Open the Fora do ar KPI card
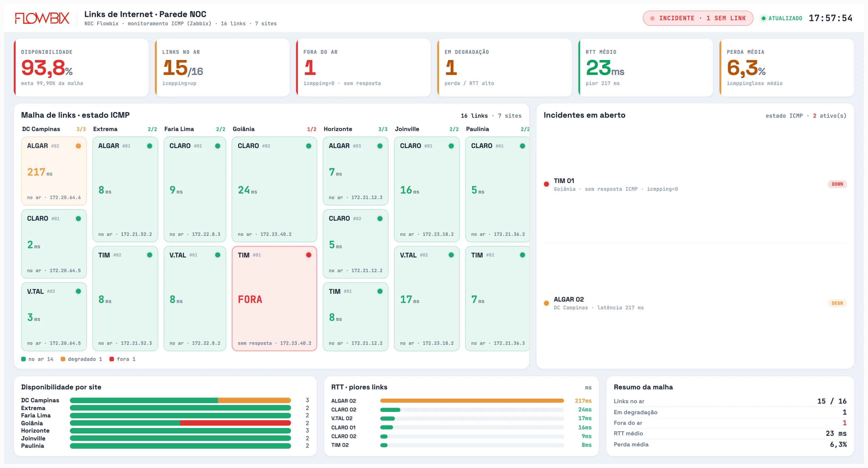This screenshot has width=868, height=468. pyautogui.click(x=363, y=67)
